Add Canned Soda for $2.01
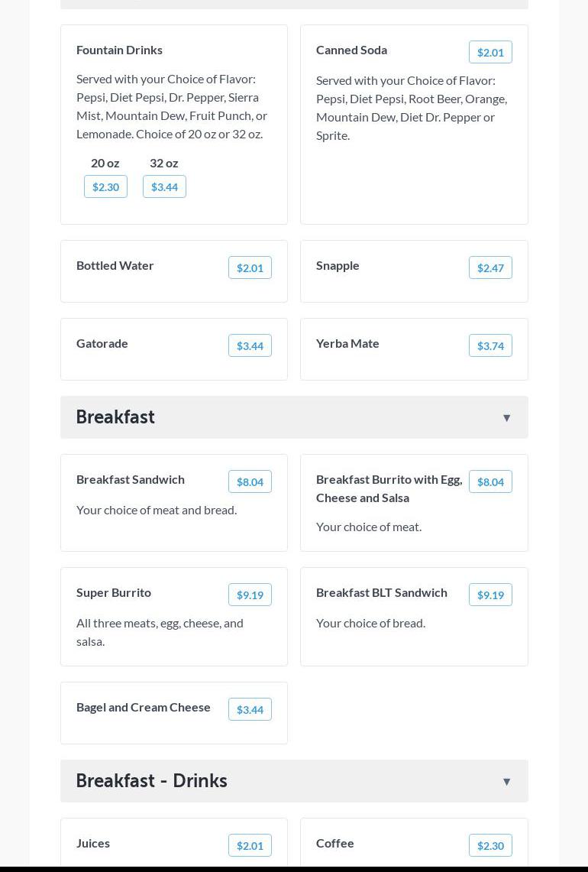The width and height of the screenshot is (588, 872). tap(490, 52)
